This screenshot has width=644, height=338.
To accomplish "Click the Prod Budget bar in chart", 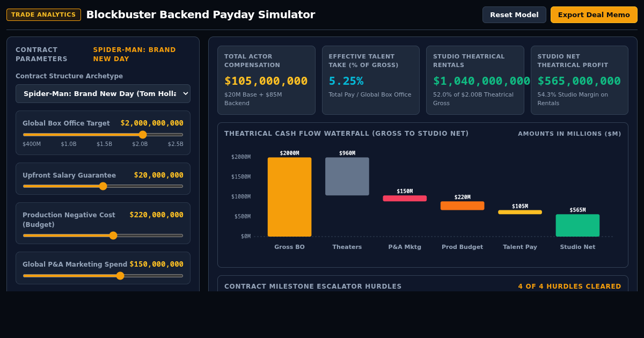I will coord(462,205).
